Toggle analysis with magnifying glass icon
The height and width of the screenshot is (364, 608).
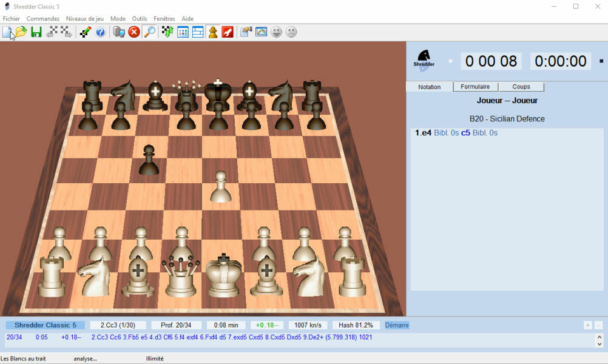[150, 32]
